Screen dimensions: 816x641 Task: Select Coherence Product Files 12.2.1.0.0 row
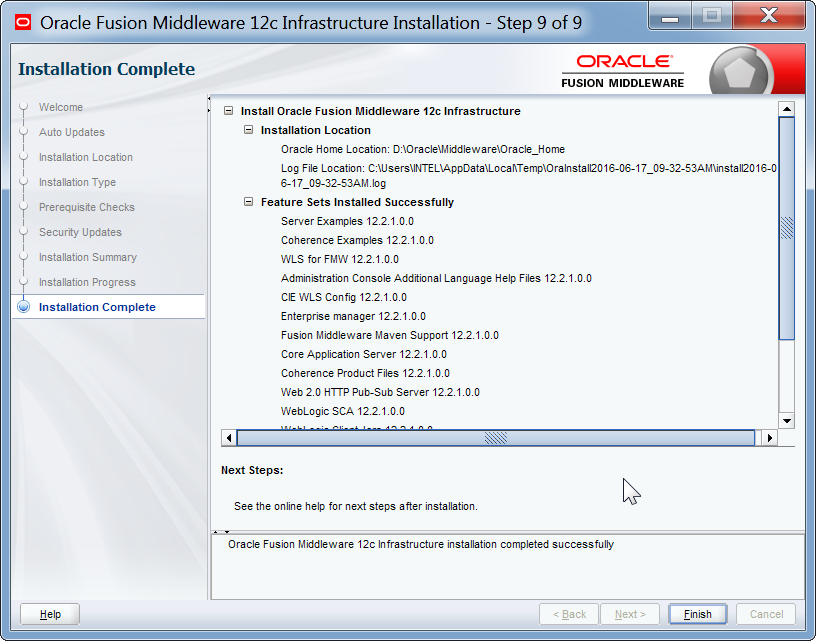click(x=365, y=373)
